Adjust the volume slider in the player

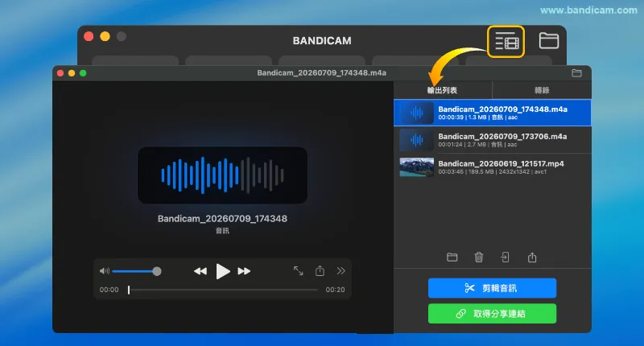(136, 271)
